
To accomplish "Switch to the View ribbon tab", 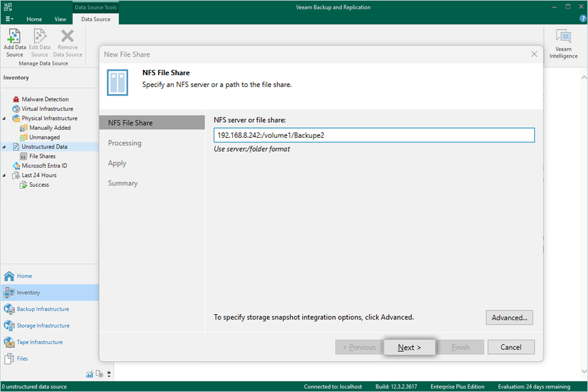I will pos(60,19).
